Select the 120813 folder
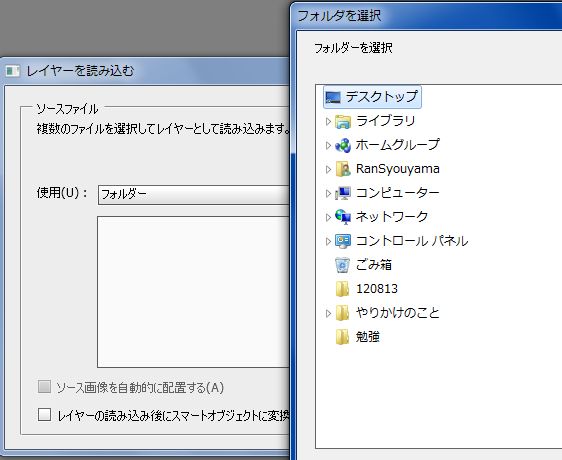562x460 pixels. coord(377,289)
